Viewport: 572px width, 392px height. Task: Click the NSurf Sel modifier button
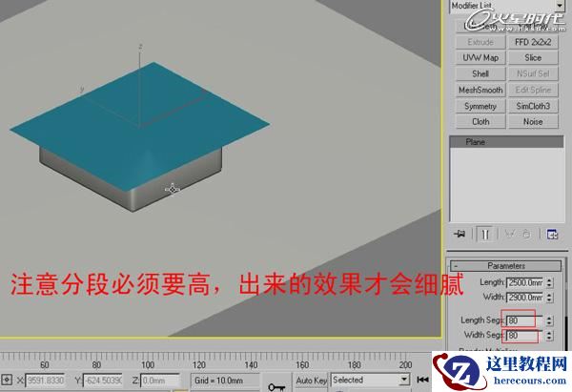click(533, 73)
